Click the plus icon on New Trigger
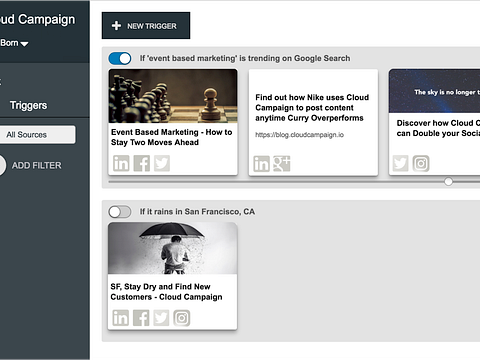Viewport: 480px width, 360px height. pyautogui.click(x=116, y=26)
